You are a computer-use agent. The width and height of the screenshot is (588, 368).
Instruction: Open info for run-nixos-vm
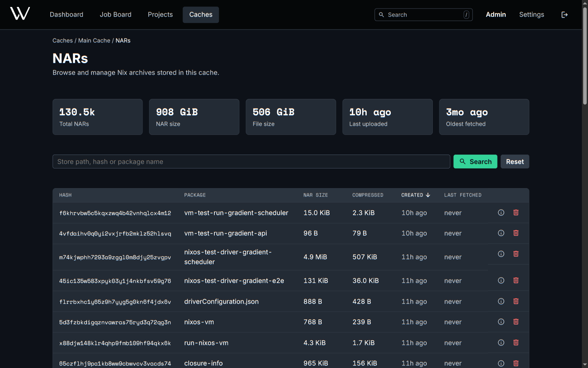[x=501, y=343]
